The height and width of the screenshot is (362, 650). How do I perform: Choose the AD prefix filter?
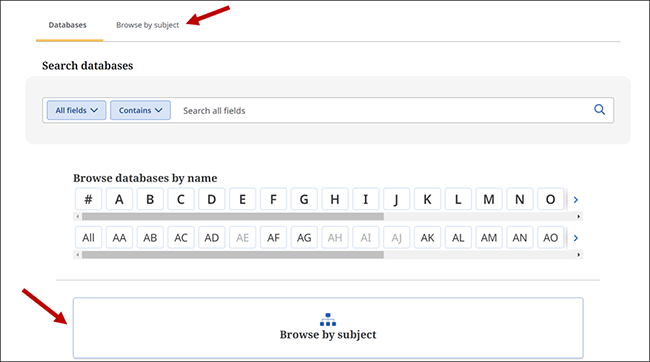click(211, 238)
